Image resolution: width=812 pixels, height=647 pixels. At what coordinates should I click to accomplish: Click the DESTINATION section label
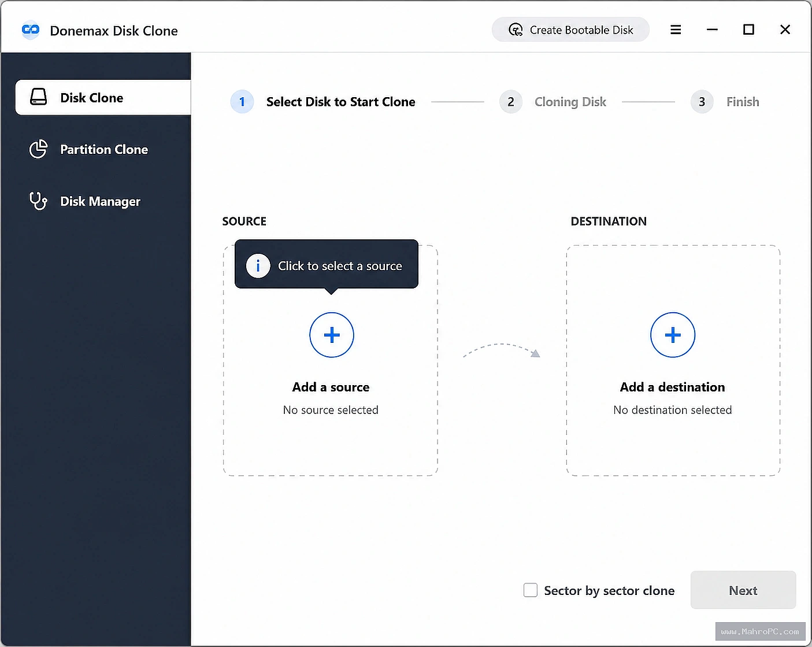coord(608,221)
